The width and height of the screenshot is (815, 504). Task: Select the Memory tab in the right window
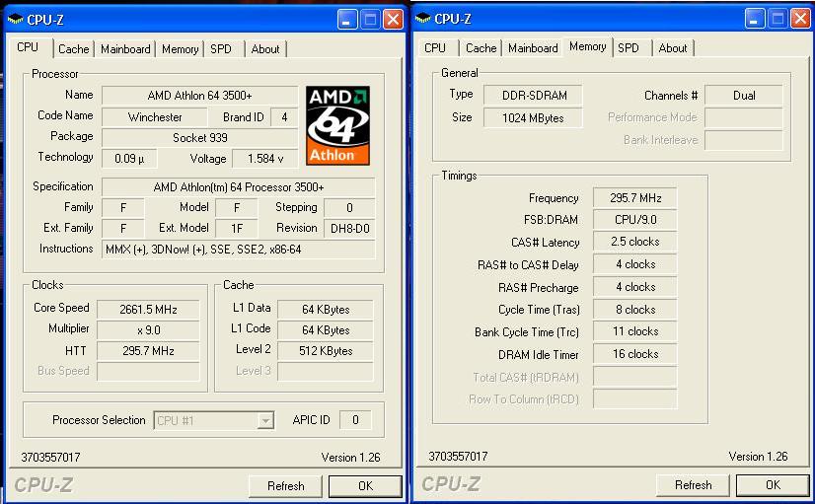coord(587,46)
